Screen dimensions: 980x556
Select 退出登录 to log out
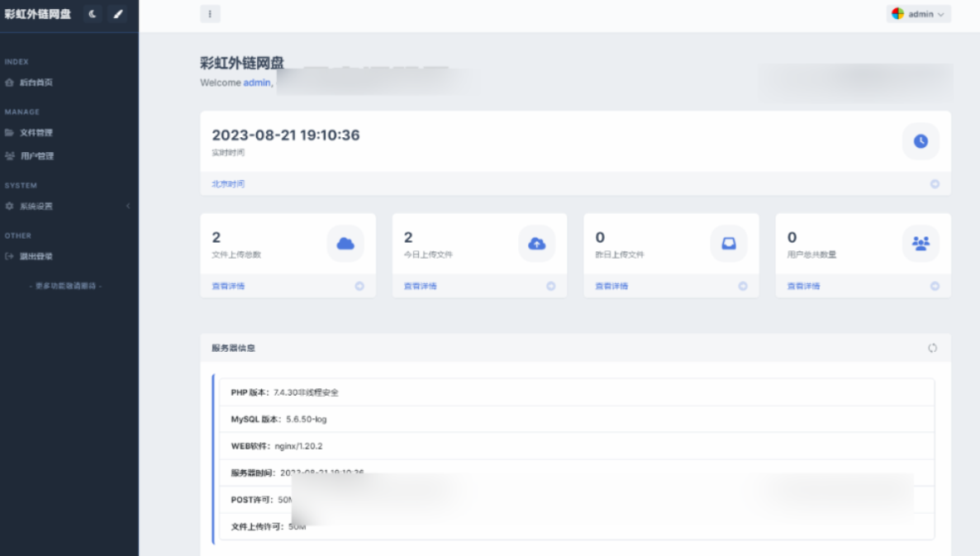click(36, 256)
